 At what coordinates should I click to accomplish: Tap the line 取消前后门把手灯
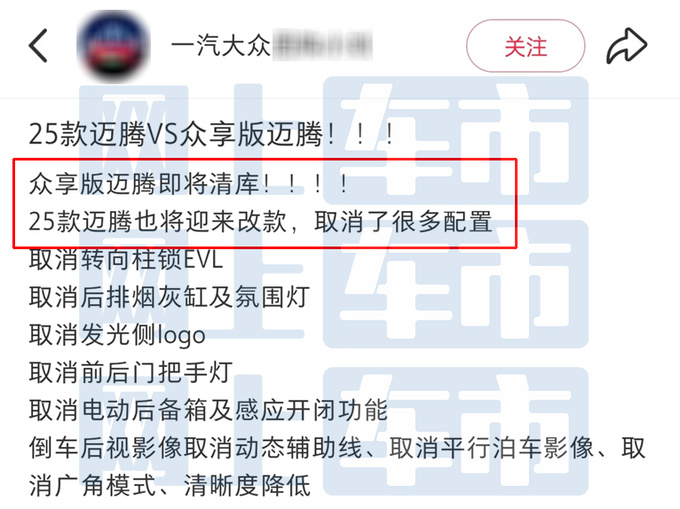pyautogui.click(x=131, y=372)
